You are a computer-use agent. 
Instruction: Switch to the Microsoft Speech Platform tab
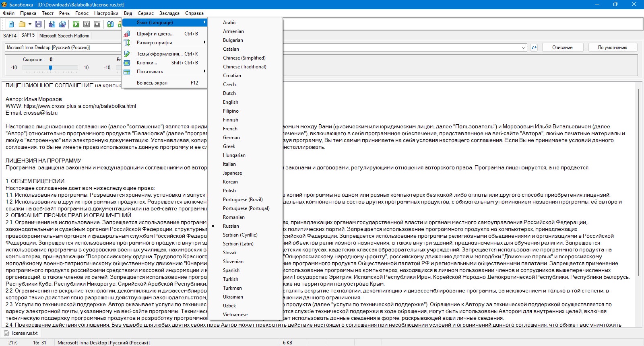point(64,36)
